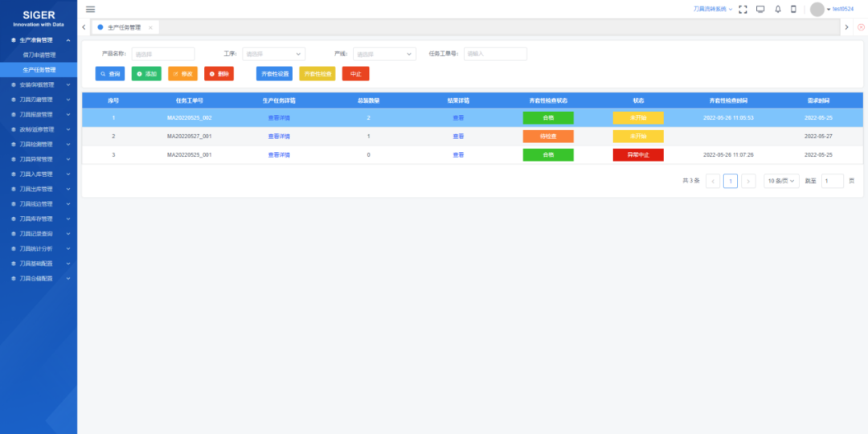Close the 生产任务管理 tab with its X
The image size is (868, 434).
click(150, 27)
